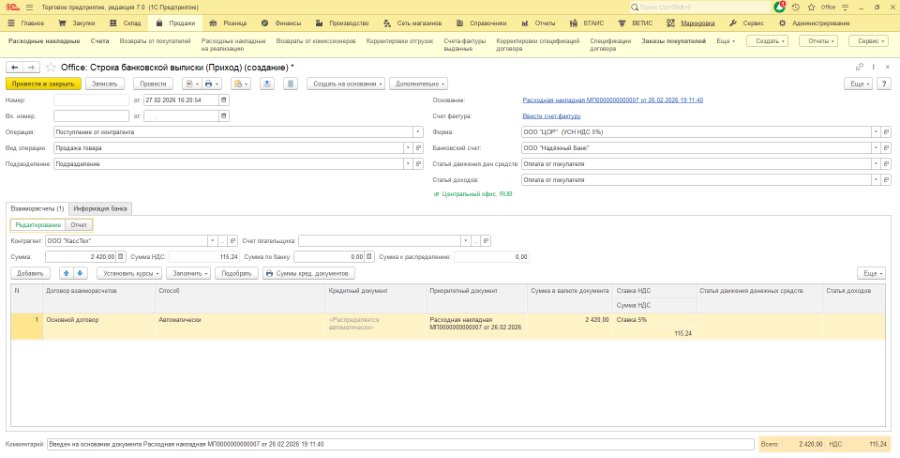Expand Фирма dropdown arrow
Viewport: 900px width, 458px height.
tap(876, 132)
